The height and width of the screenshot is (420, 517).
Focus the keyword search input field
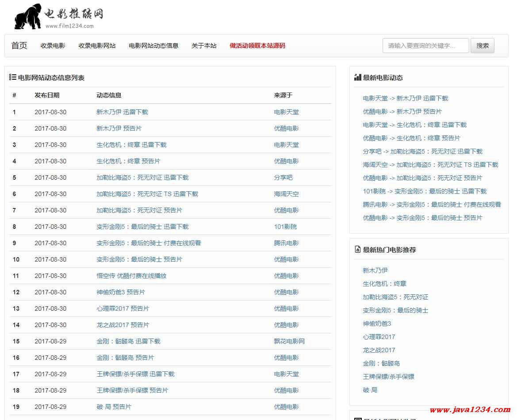click(425, 46)
